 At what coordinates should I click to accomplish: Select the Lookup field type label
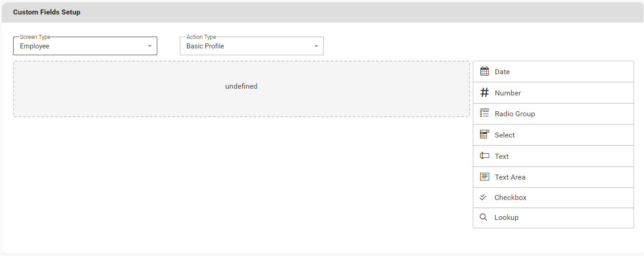click(x=506, y=218)
